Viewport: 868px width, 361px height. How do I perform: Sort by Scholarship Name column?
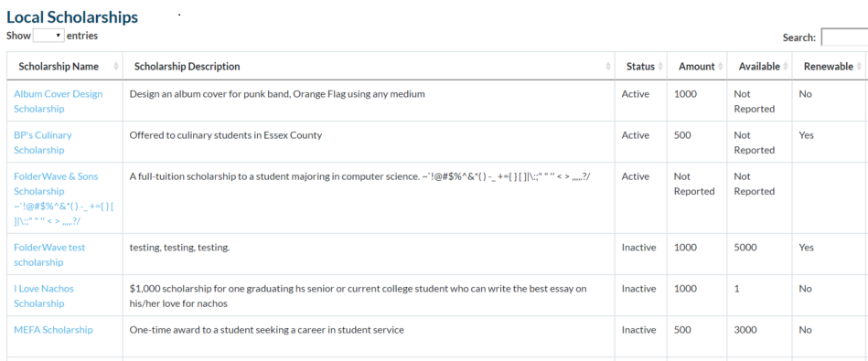click(x=65, y=67)
